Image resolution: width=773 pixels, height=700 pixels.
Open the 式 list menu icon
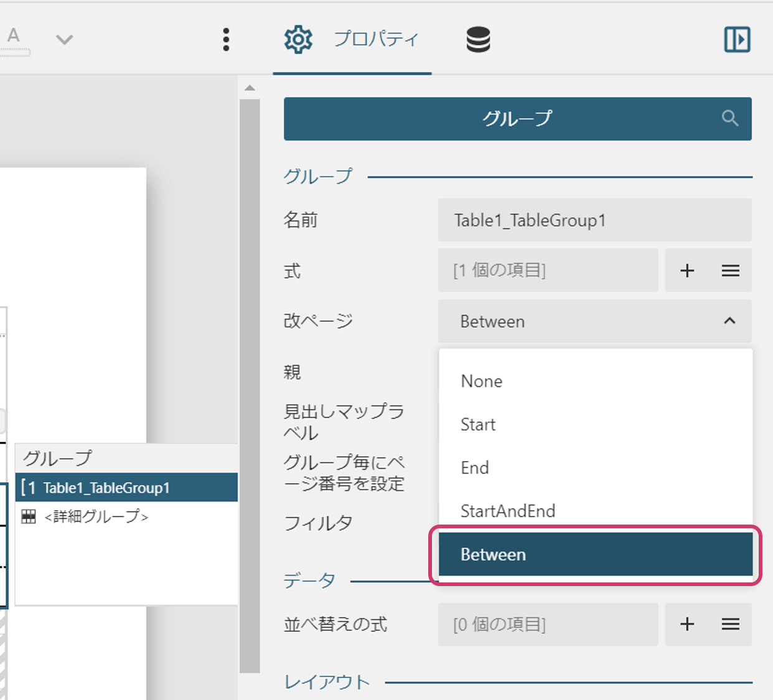(x=730, y=271)
